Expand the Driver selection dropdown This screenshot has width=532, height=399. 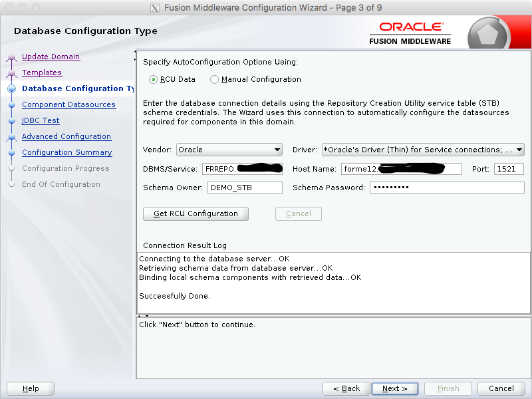click(519, 150)
